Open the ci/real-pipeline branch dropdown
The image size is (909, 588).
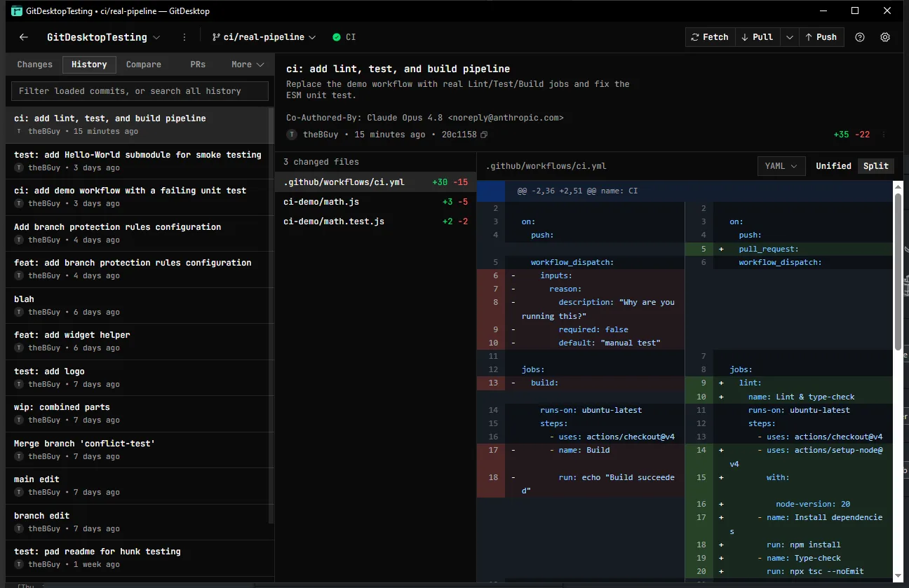pos(264,37)
